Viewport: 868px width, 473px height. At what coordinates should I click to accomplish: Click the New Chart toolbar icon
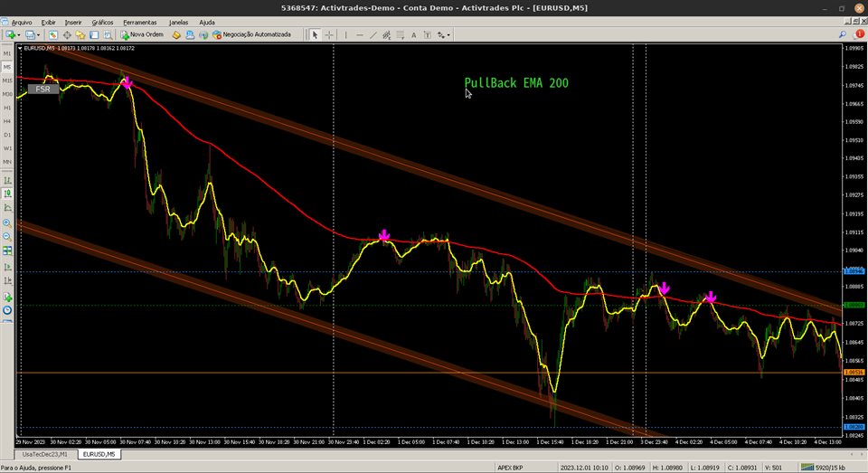10,35
